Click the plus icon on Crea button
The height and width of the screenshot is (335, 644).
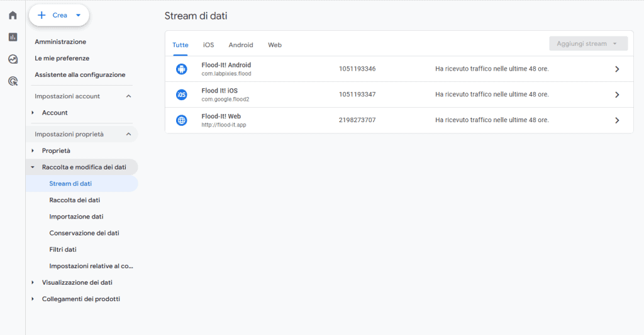tap(42, 15)
